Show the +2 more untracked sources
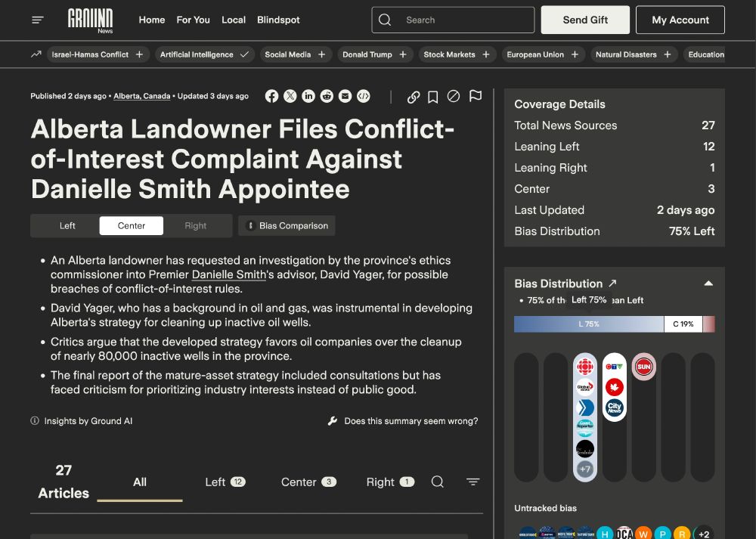The image size is (756, 539). (x=703, y=532)
